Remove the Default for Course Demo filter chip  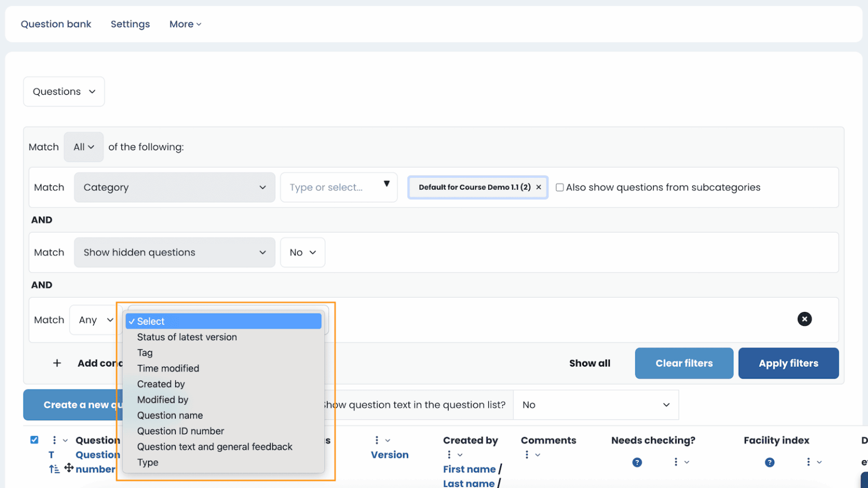[539, 187]
